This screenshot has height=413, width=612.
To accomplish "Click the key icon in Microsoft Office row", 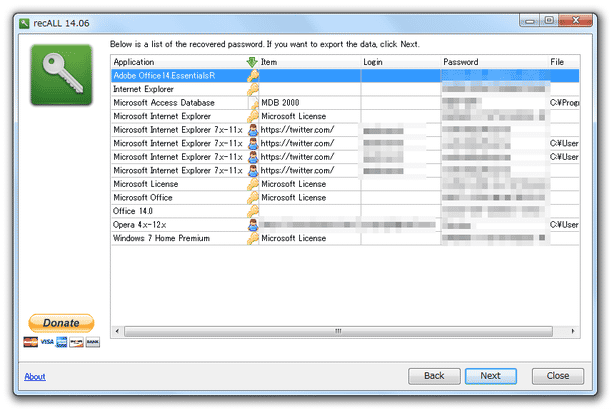I will [253, 198].
